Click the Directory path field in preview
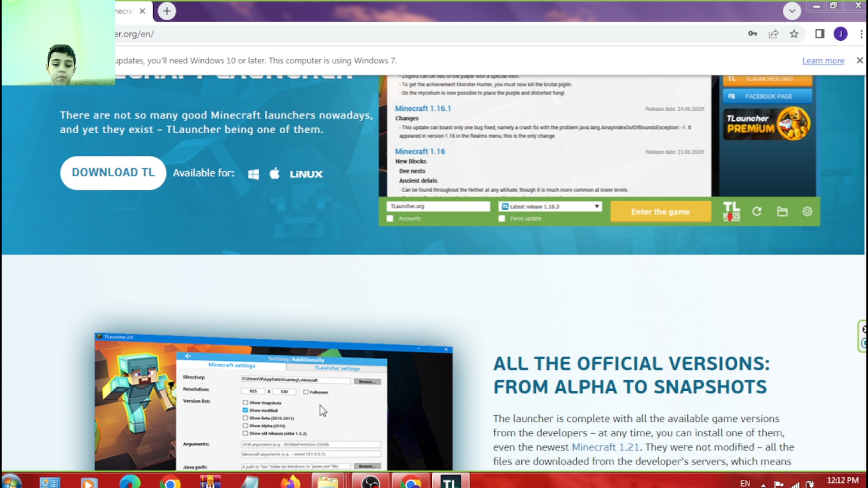The width and height of the screenshot is (868, 488). coord(296,380)
